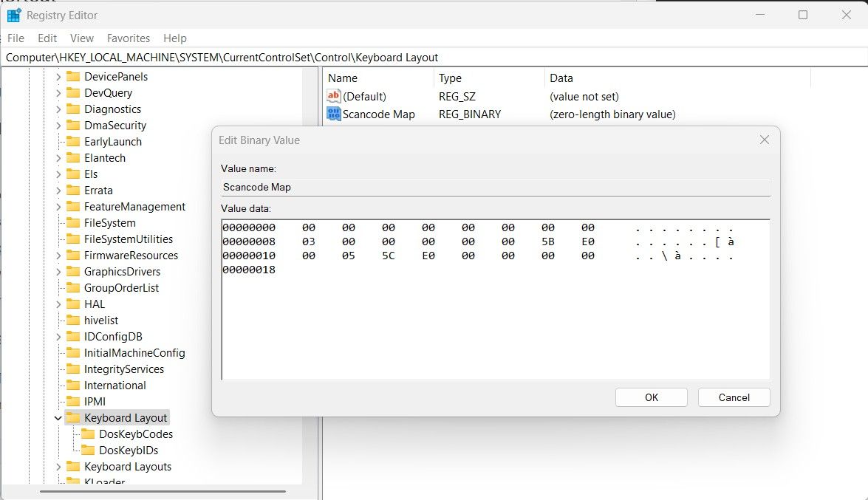Open the Help menu
The height and width of the screenshot is (500, 868).
[x=175, y=38]
